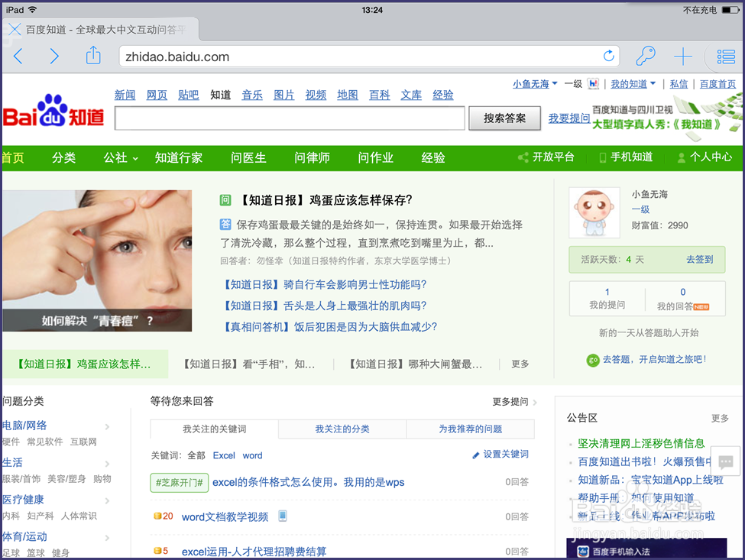Focus the Zhidao search box

point(290,118)
